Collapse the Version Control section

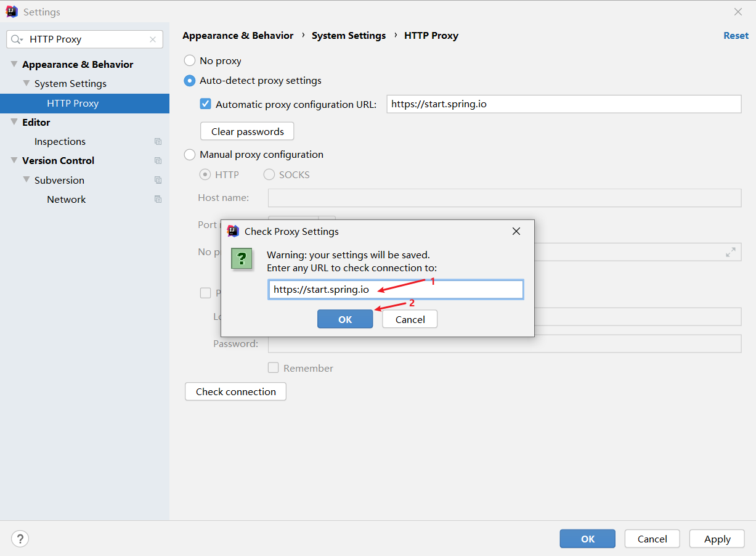click(14, 160)
